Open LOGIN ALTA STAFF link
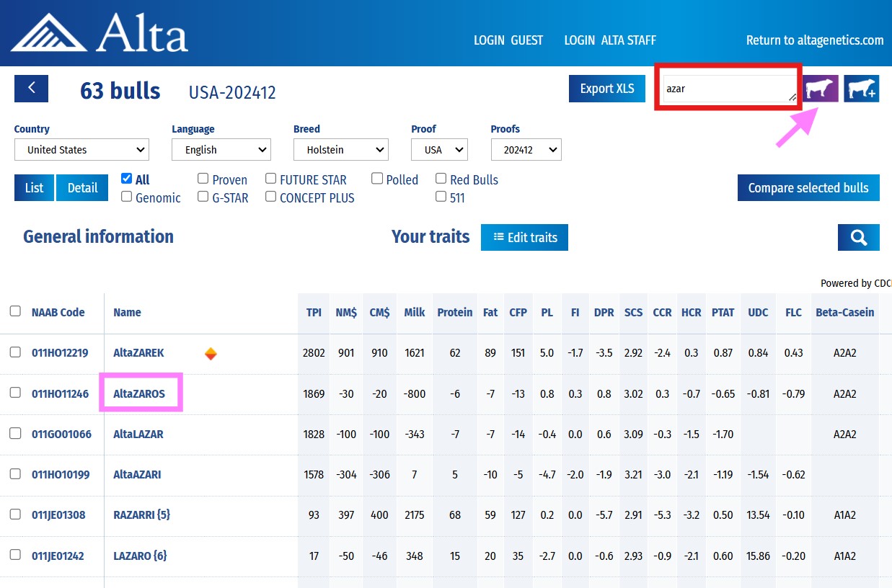This screenshot has height=588, width=892. click(x=610, y=40)
